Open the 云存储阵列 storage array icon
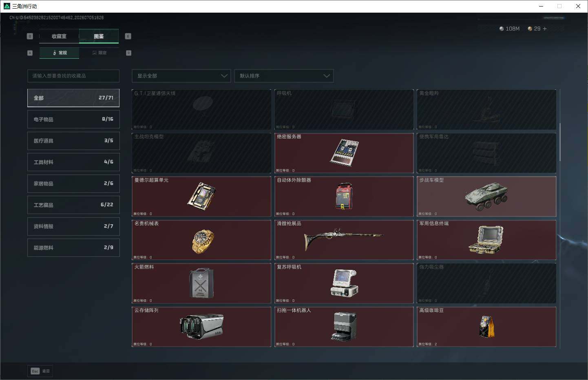The width and height of the screenshot is (588, 380). (x=202, y=327)
